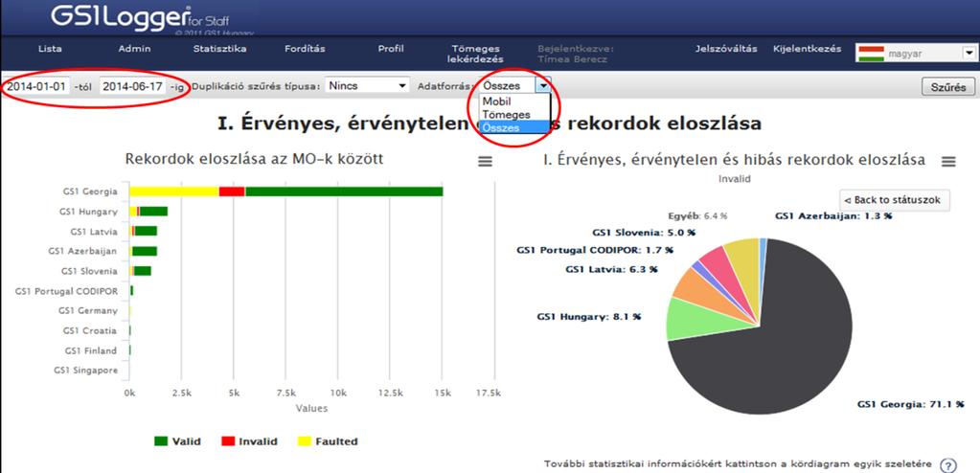
Task: Open the bar chart hamburger menu
Action: click(x=485, y=162)
